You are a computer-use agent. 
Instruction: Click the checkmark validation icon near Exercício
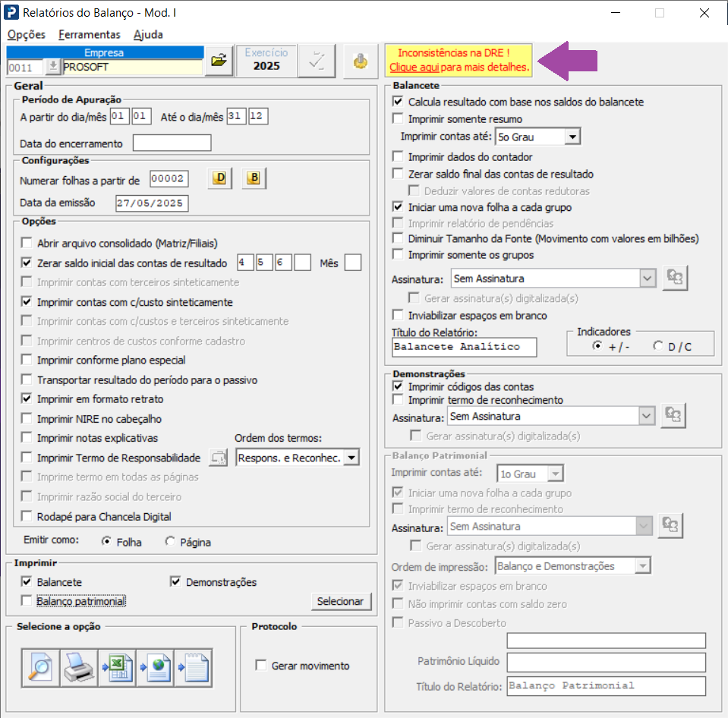[x=317, y=60]
